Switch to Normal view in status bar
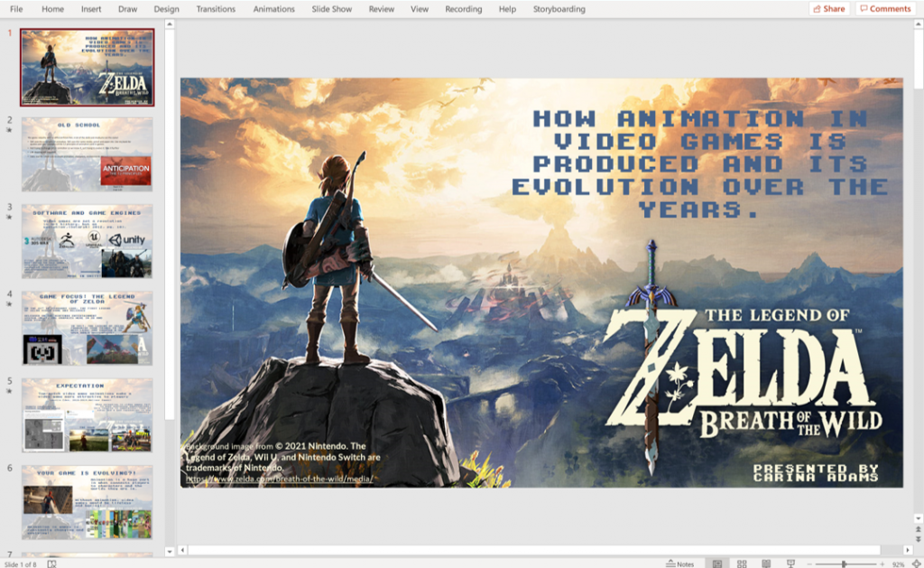 [x=717, y=563]
